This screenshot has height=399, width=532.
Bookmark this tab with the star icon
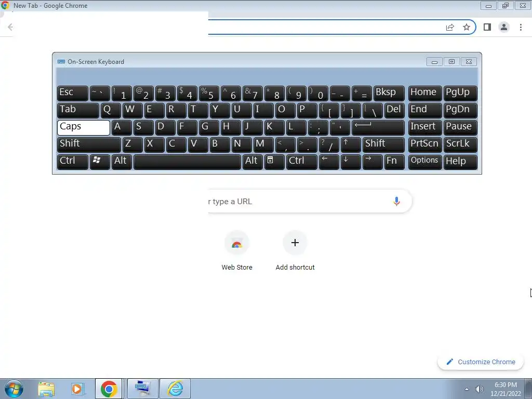tap(467, 27)
